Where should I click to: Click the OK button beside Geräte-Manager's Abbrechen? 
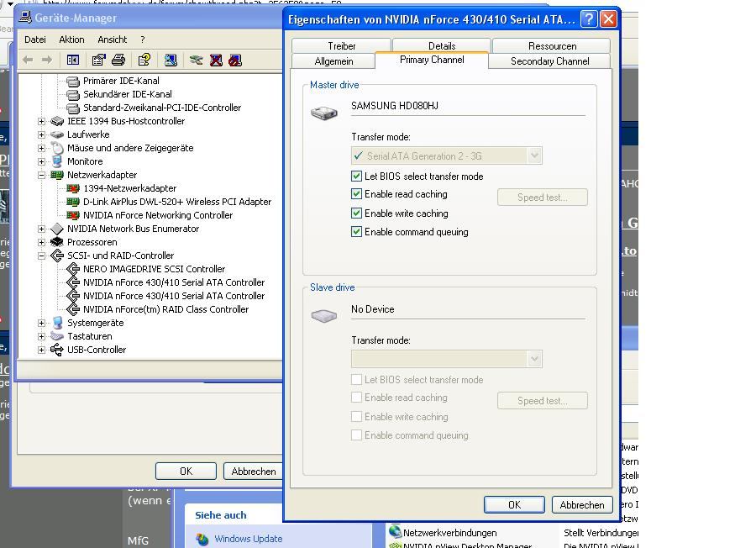186,472
